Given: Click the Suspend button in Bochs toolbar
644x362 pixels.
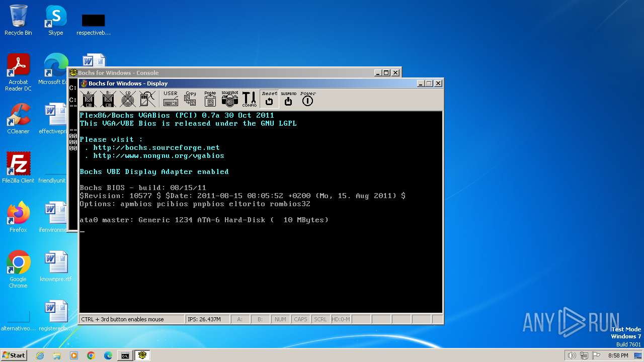Looking at the screenshot, I should coord(288,99).
